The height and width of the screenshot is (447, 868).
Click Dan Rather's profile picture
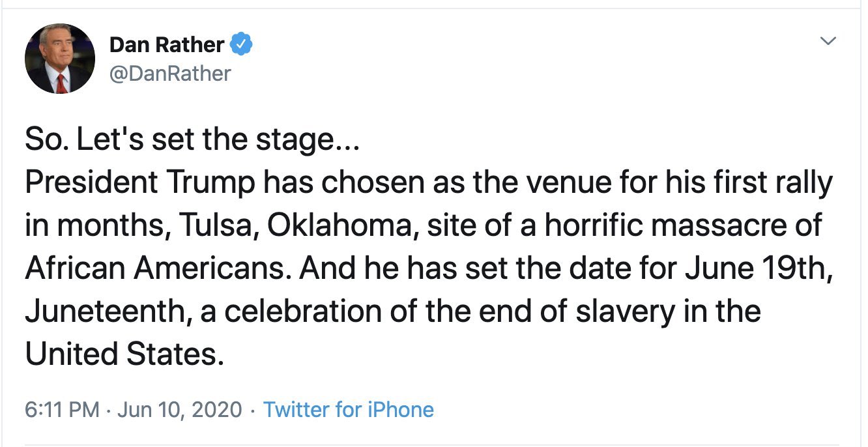coord(60,59)
